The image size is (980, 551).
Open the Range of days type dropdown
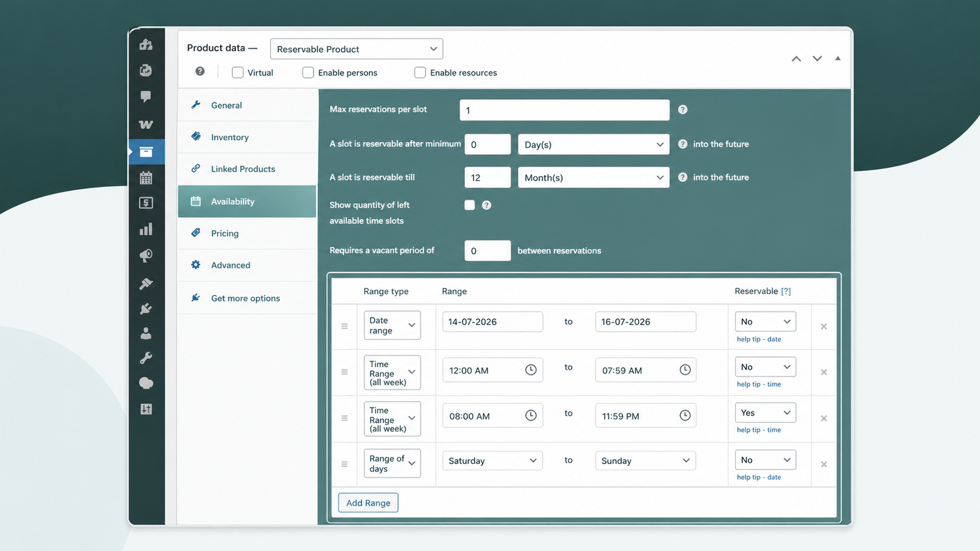392,463
